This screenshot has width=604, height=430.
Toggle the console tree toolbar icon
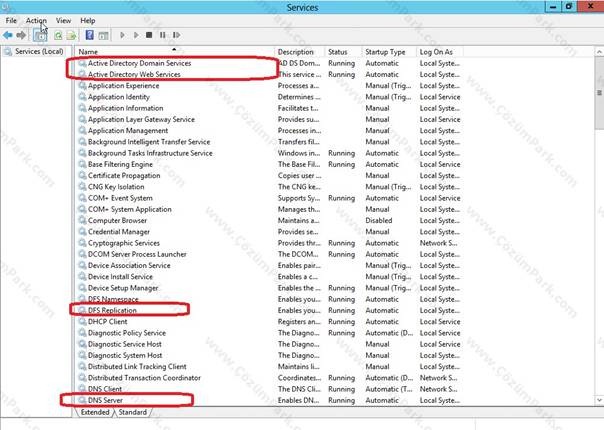[40, 35]
